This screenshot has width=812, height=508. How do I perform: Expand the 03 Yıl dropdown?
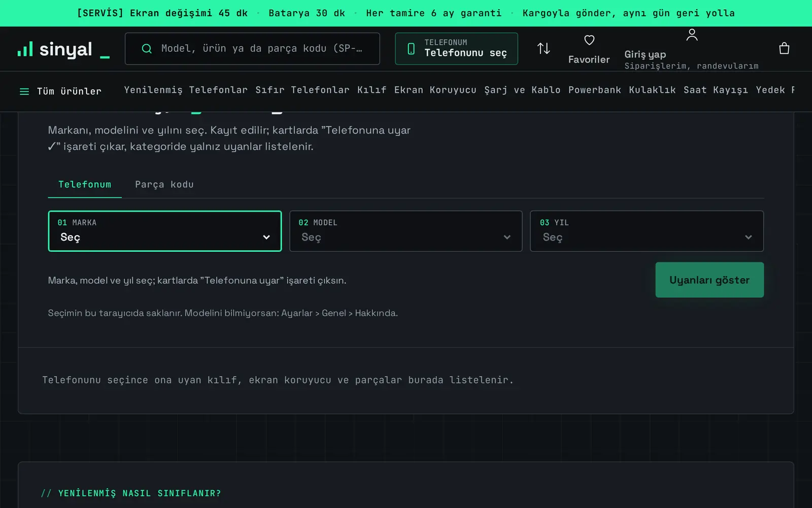[x=647, y=231]
